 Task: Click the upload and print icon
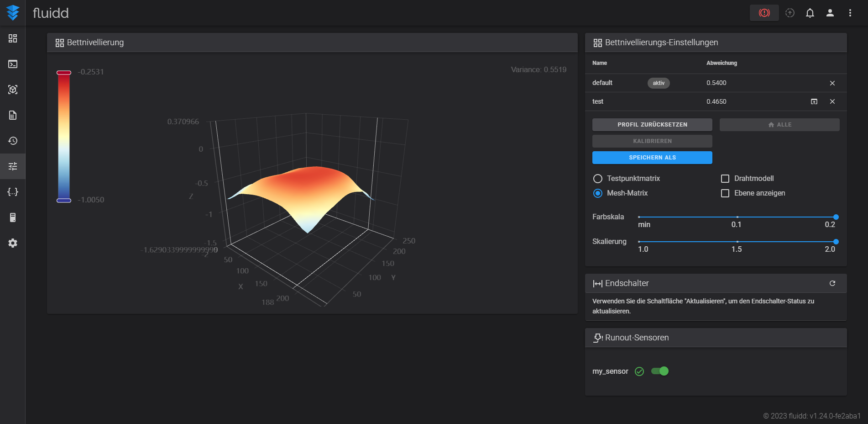tap(790, 13)
